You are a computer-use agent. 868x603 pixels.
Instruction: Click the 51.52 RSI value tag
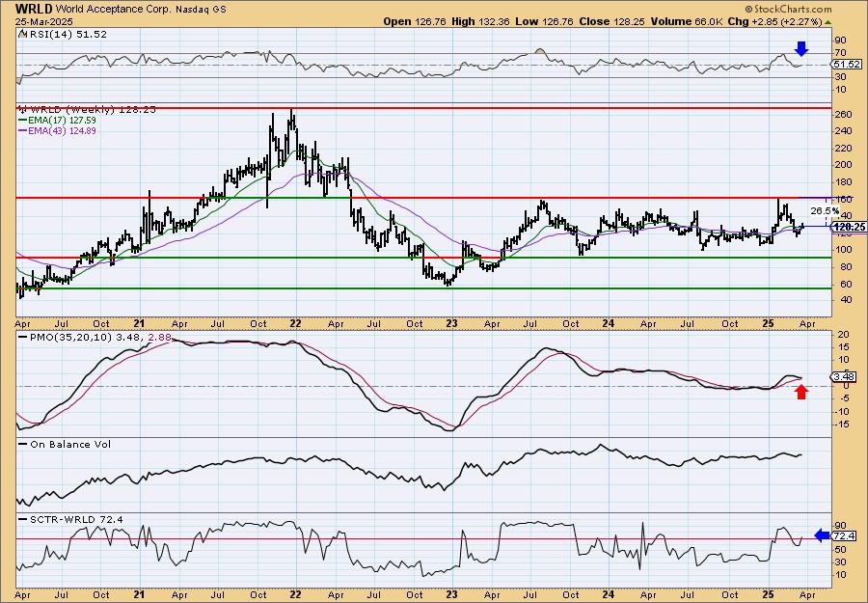(x=848, y=65)
